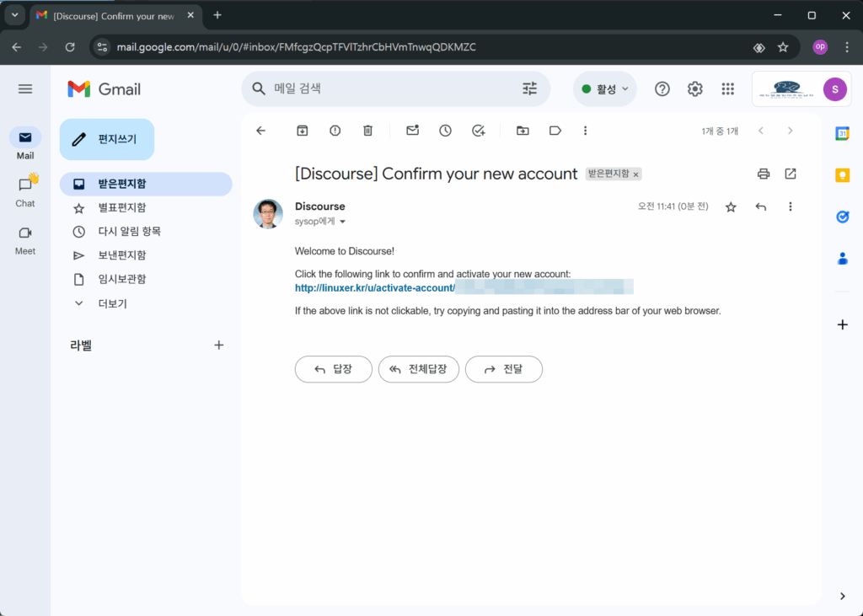The height and width of the screenshot is (616, 863).
Task: Click the 답장 reply button
Action: coord(333,369)
